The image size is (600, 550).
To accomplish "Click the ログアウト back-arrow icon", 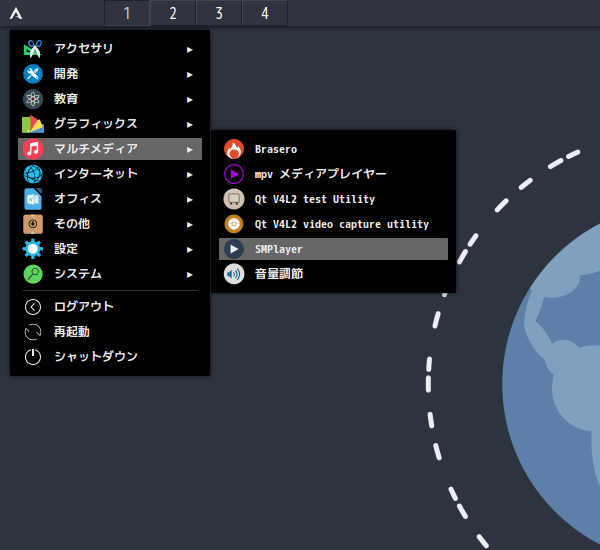I will coord(33,307).
